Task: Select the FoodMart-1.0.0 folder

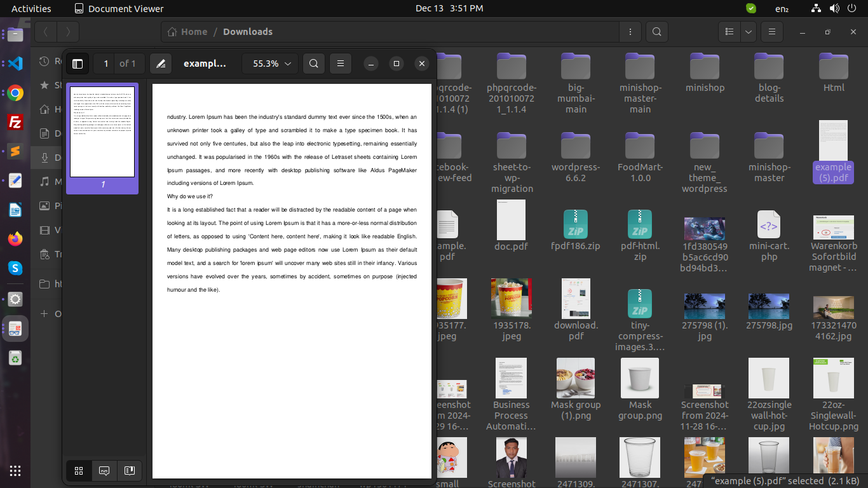Action: tap(640, 157)
